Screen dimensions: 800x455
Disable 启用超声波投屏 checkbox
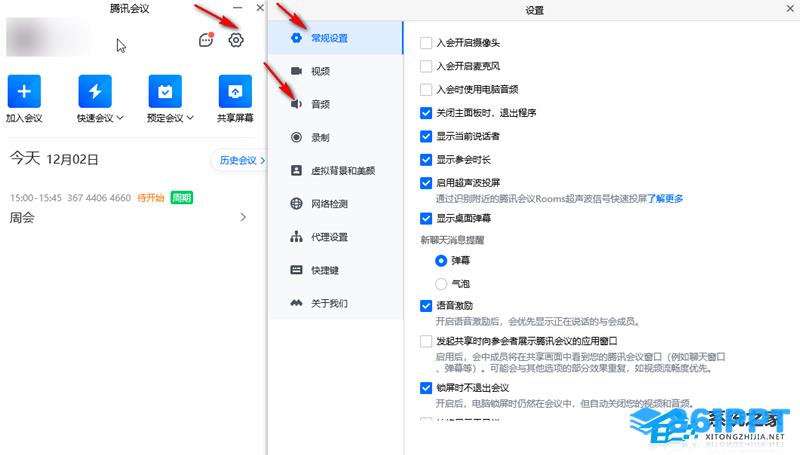pos(426,183)
